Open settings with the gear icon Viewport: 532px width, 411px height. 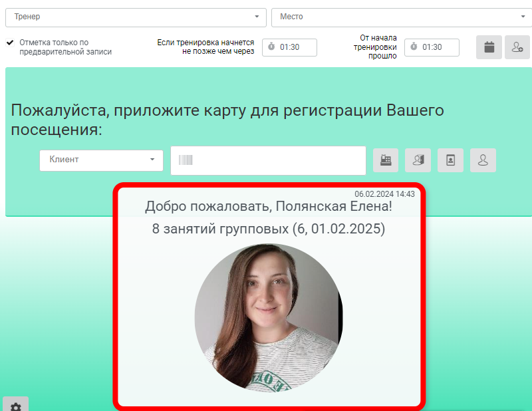coord(15,405)
